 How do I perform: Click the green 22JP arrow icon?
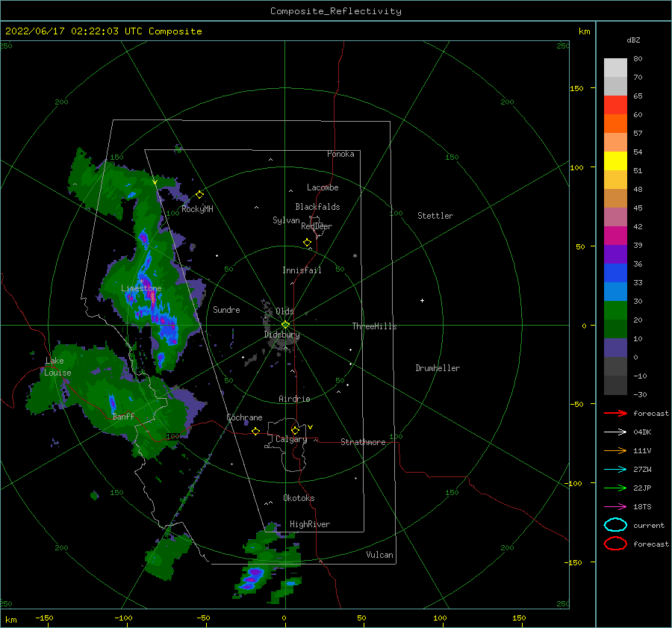615,488
